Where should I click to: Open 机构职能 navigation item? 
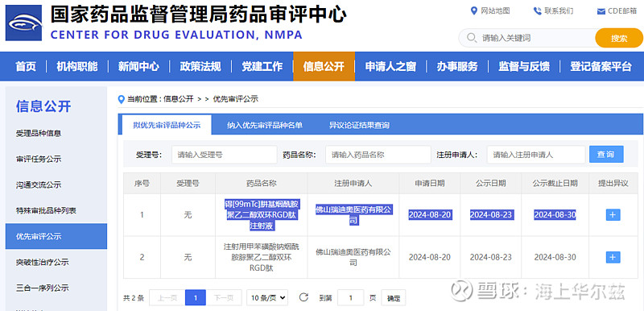(77, 66)
